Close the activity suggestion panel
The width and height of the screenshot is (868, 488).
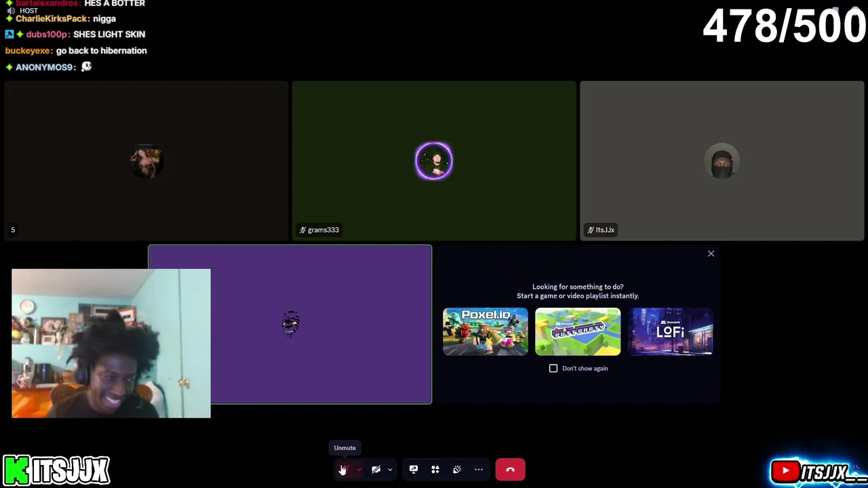coord(711,253)
